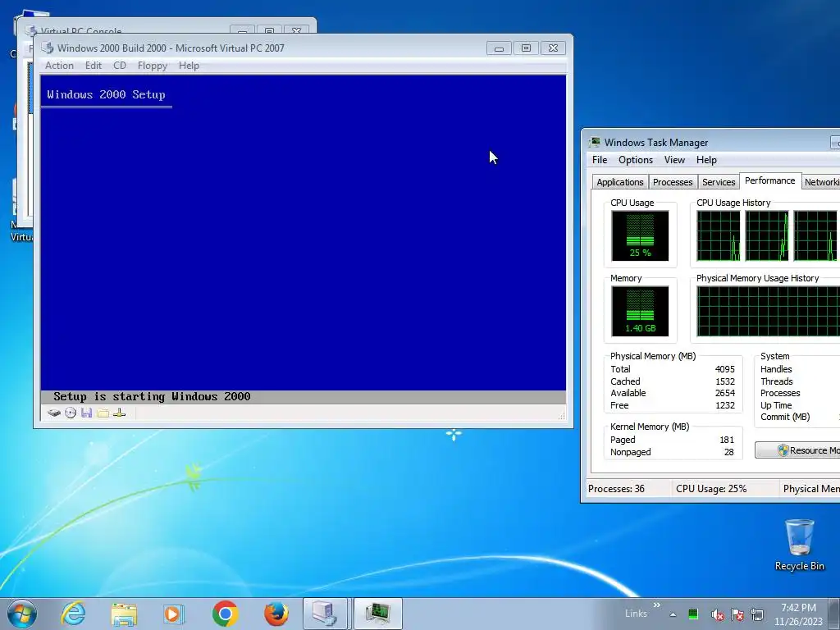Viewport: 840px width, 630px height.
Task: Click the Task Manager taskbar button
Action: 378,614
